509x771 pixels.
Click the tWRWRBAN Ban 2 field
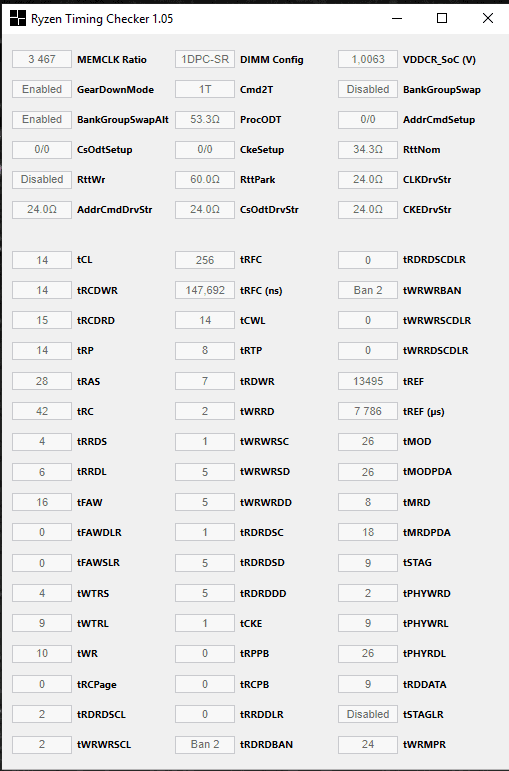(368, 291)
